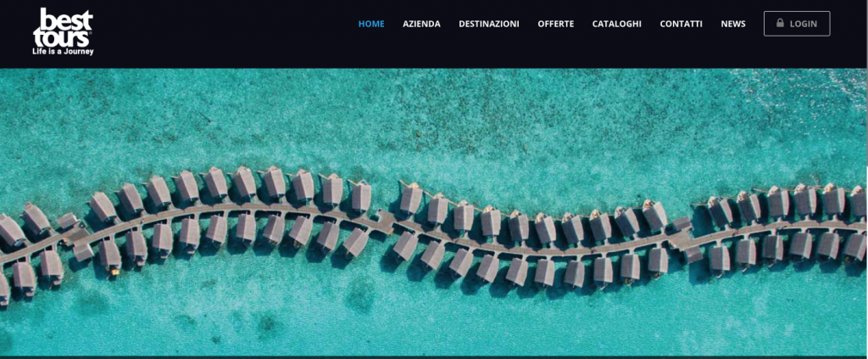Click the Best Tours logo

(x=63, y=31)
